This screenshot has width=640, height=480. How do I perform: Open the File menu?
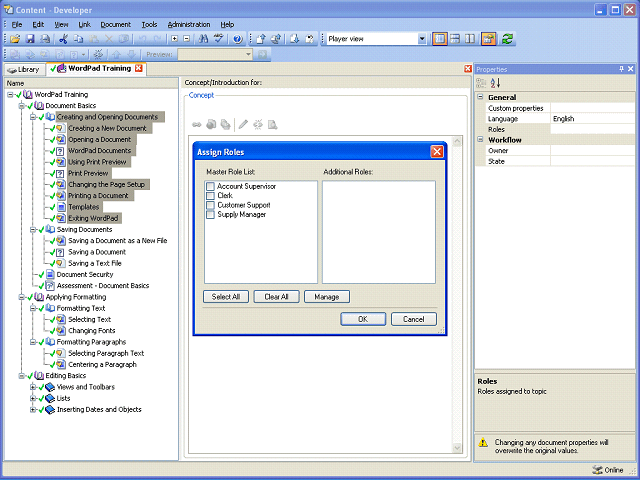(x=17, y=24)
